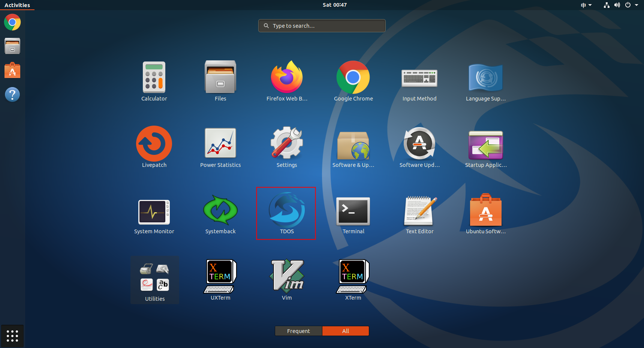Launch Files from the app grid

220,81
